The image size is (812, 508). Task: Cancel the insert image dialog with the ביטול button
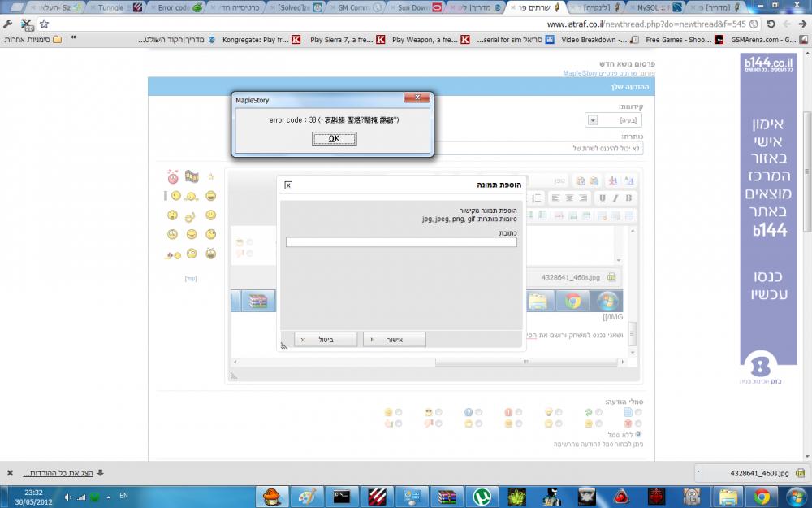point(326,340)
